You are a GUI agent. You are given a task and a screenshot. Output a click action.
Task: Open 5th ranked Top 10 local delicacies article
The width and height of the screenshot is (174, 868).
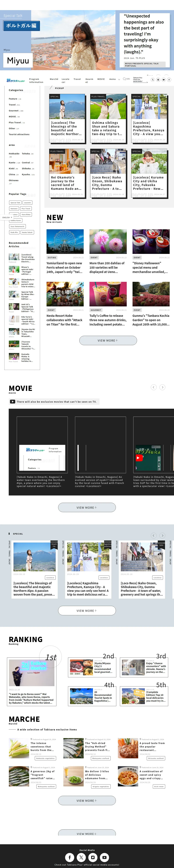(144, 696)
